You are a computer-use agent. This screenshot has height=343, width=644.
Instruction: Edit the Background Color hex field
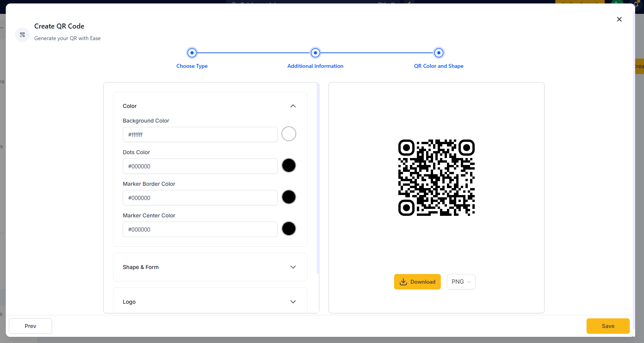pos(200,135)
